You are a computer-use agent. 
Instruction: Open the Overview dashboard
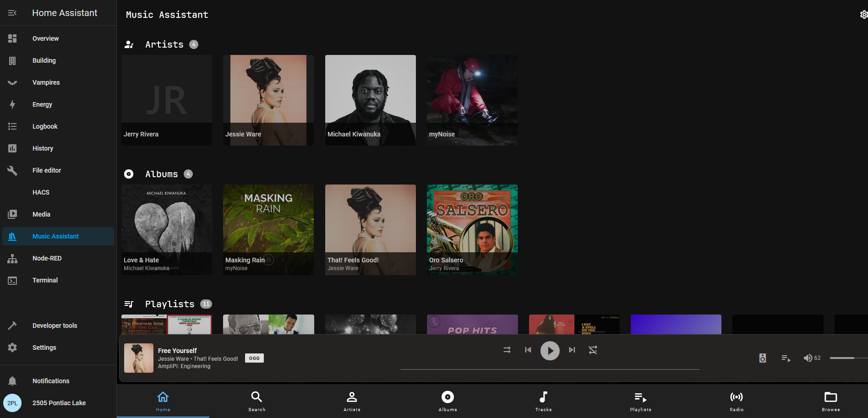click(x=58, y=38)
